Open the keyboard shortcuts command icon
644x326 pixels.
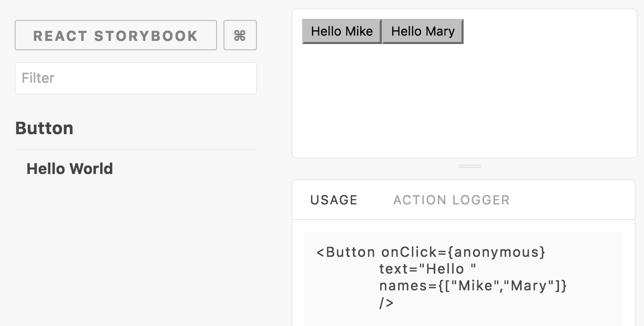240,35
